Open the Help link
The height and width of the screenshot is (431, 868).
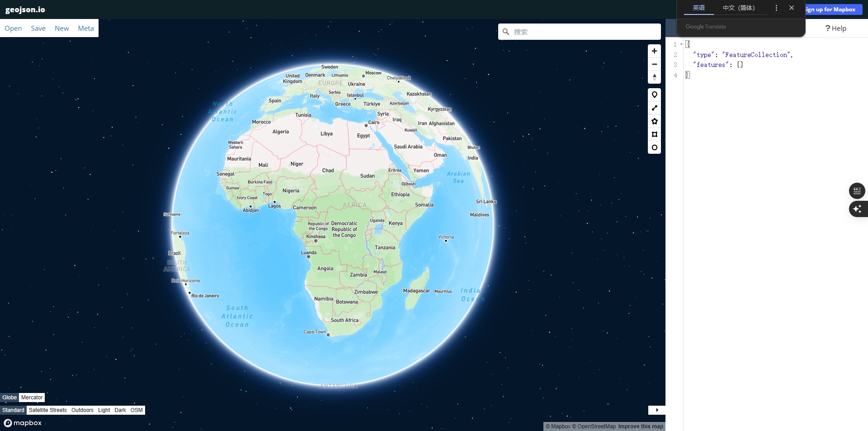[835, 28]
